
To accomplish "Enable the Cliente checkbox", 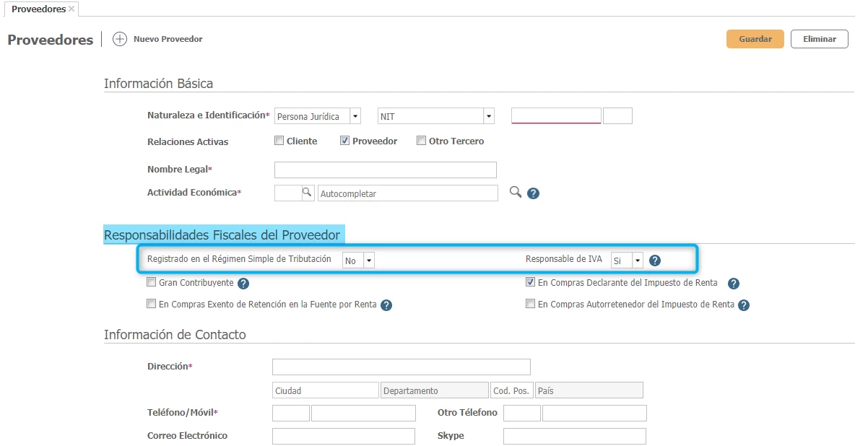I will [x=279, y=141].
